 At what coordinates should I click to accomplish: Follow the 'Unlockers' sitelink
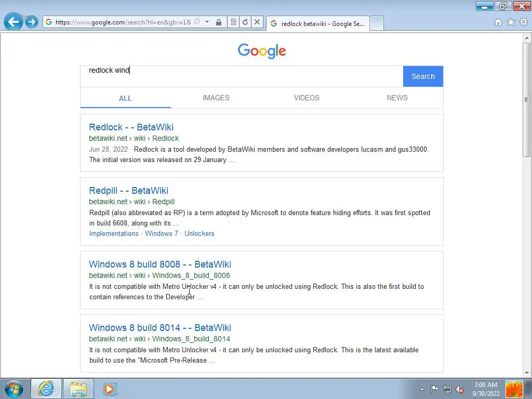[x=199, y=233]
